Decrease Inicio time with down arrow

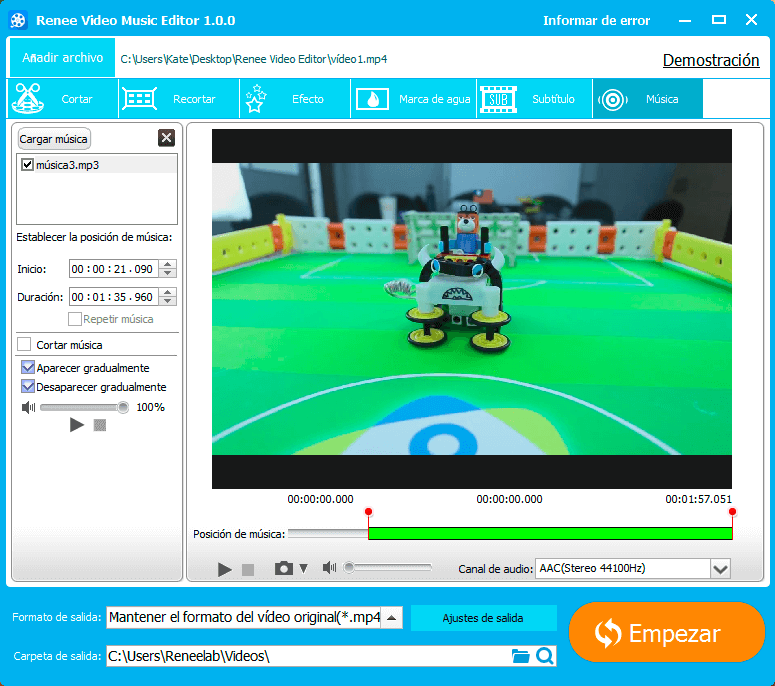168,273
